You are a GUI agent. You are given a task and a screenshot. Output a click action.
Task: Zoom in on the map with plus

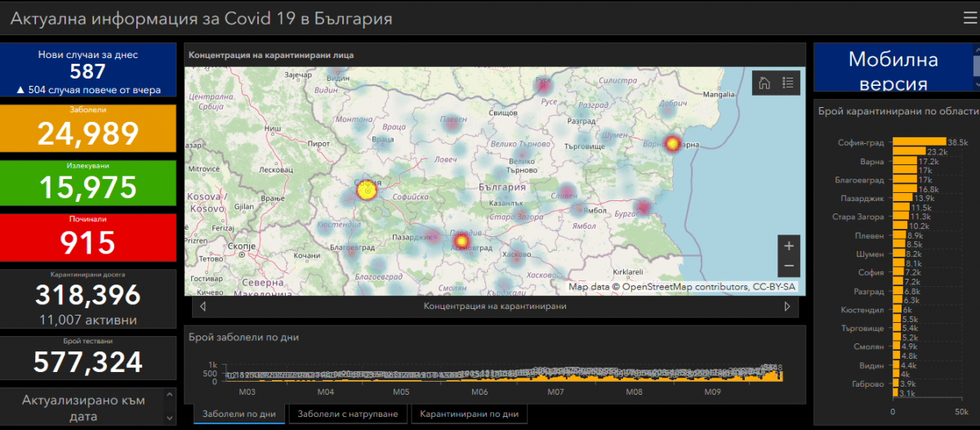[789, 245]
